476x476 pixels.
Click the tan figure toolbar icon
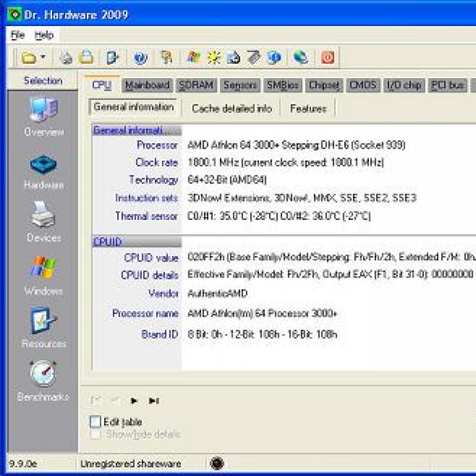[166, 57]
